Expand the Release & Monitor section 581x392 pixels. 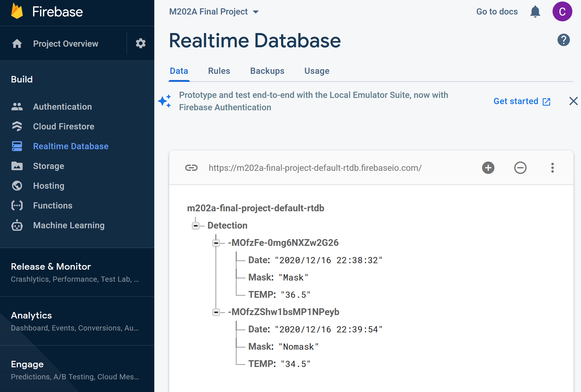coord(77,272)
